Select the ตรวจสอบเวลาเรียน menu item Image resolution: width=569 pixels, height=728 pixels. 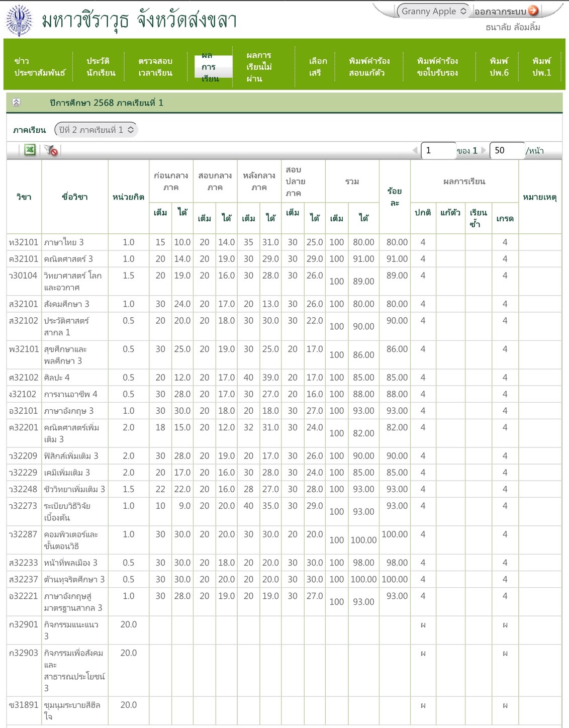pos(155,67)
